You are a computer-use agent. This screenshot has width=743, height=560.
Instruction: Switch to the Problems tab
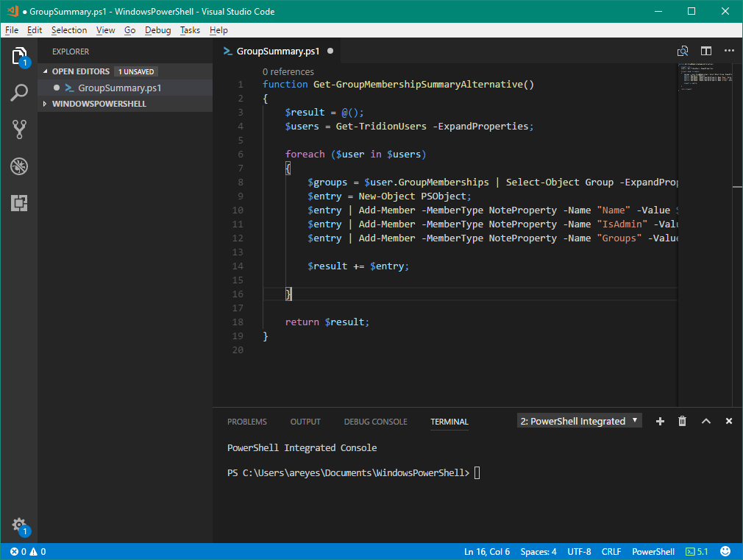(x=247, y=422)
